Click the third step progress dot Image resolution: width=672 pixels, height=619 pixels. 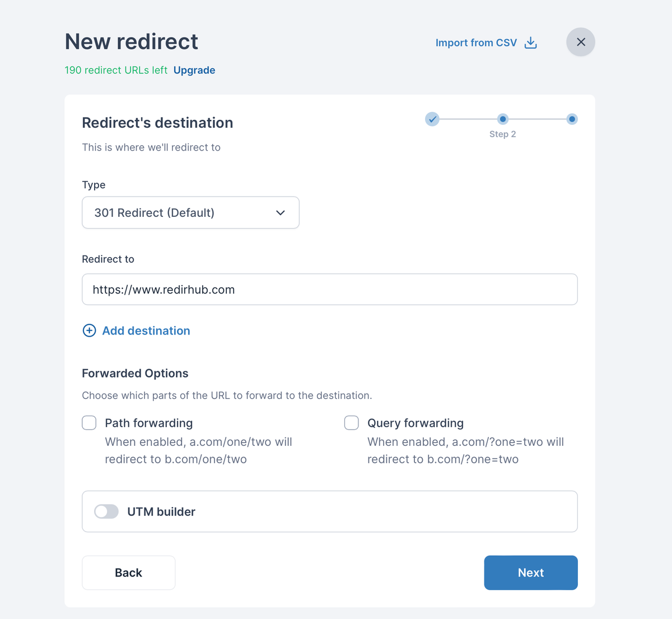[572, 119]
